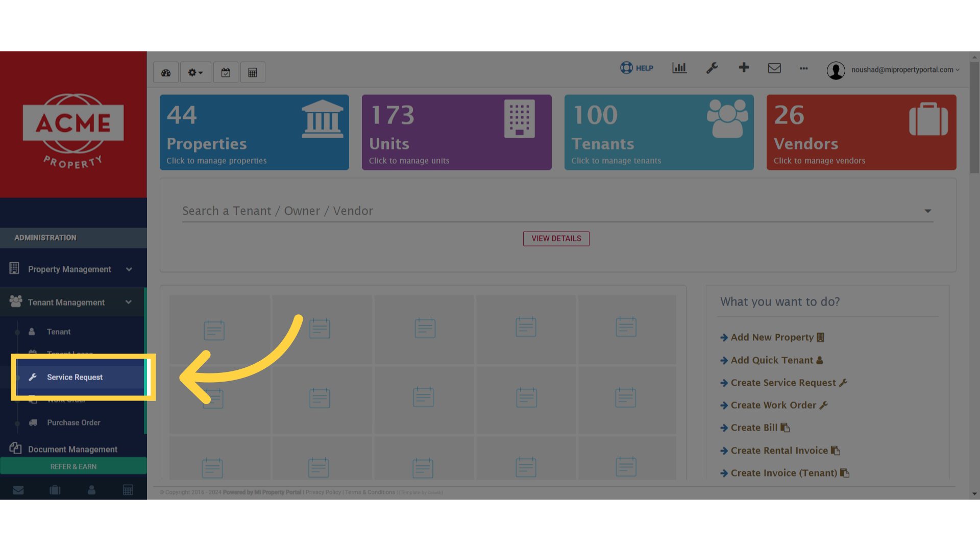Open the dashboard speedometer icon
Viewport: 980px width, 551px height.
point(166,72)
